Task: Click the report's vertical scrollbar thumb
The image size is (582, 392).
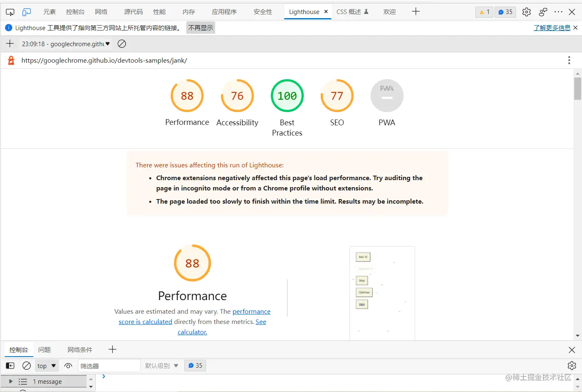Action: (577, 89)
